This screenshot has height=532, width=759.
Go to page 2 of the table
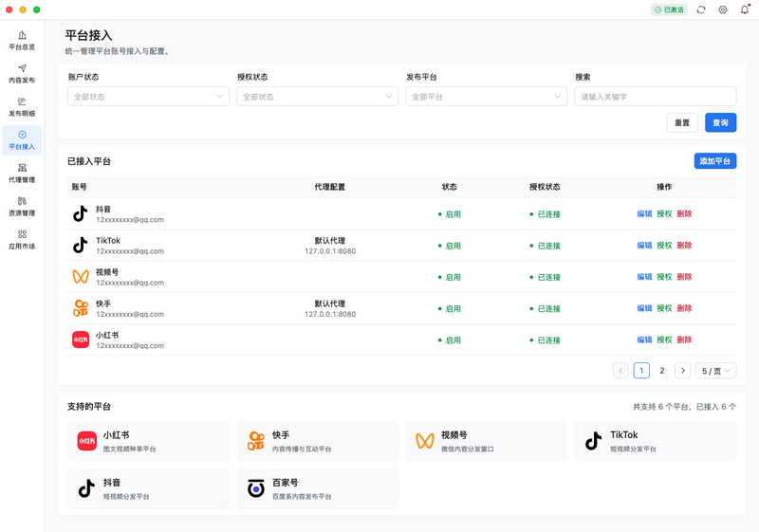pyautogui.click(x=662, y=371)
